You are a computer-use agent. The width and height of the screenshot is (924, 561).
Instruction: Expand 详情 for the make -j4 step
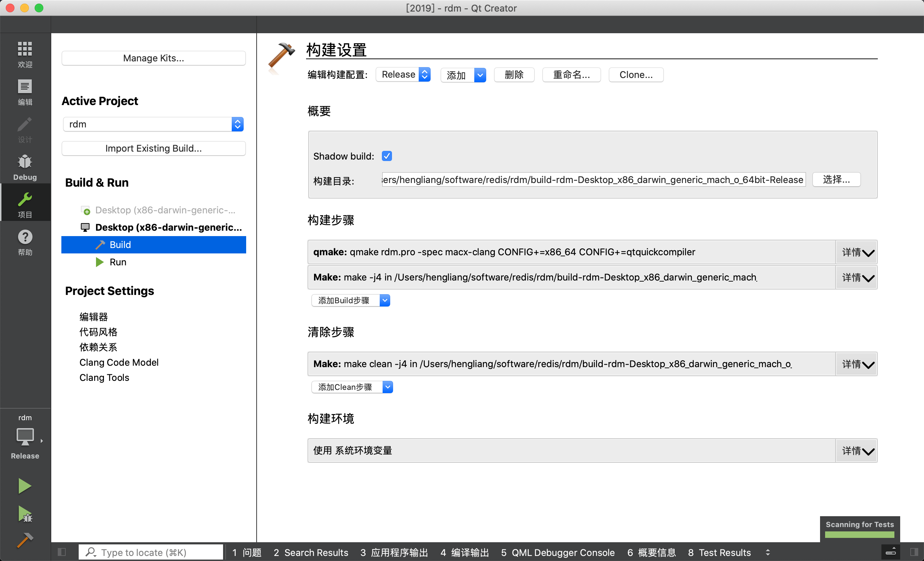[x=857, y=278]
